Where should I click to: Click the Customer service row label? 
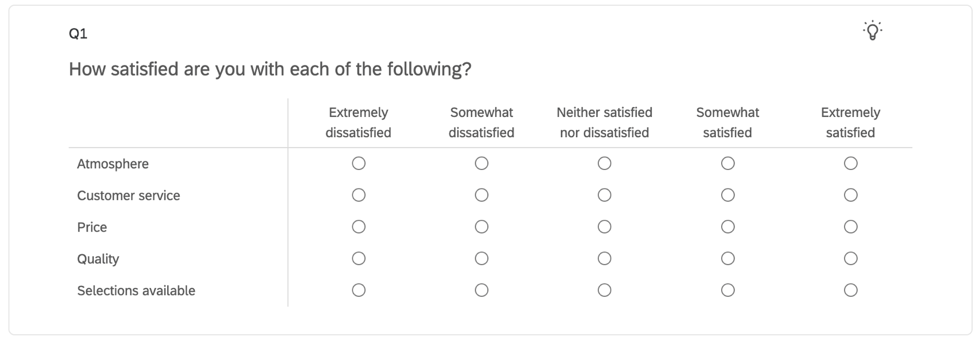click(129, 195)
